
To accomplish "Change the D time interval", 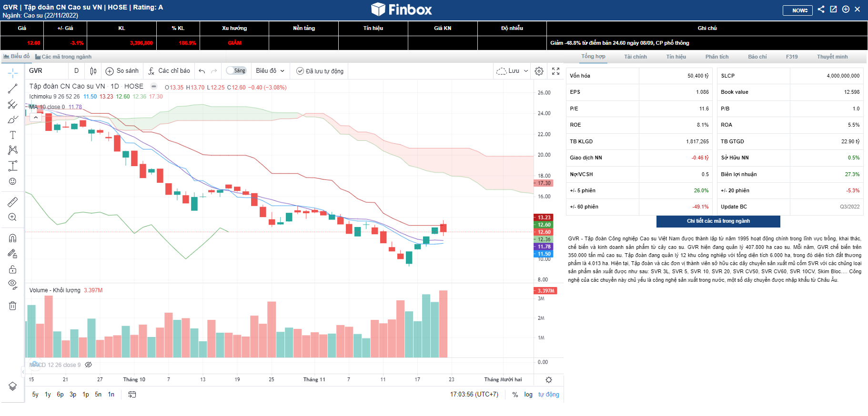I will (x=76, y=71).
